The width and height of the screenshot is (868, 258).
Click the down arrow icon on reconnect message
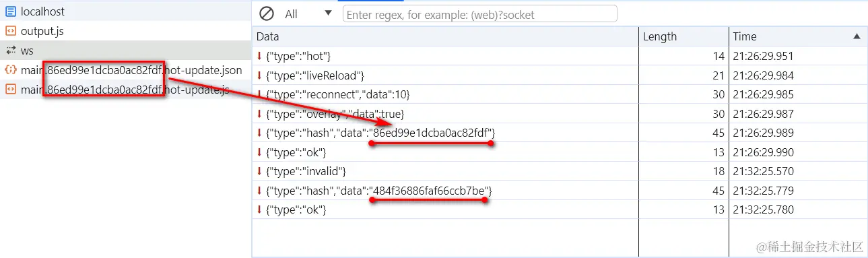(259, 94)
